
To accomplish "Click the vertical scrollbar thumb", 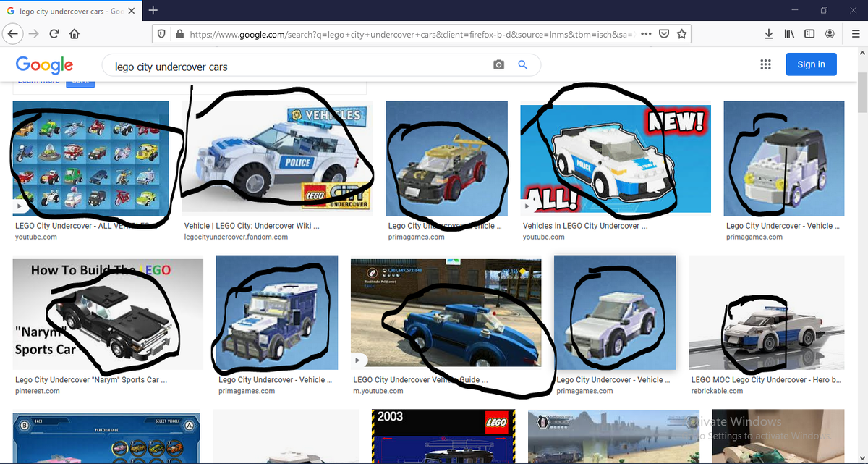I will pos(861,92).
